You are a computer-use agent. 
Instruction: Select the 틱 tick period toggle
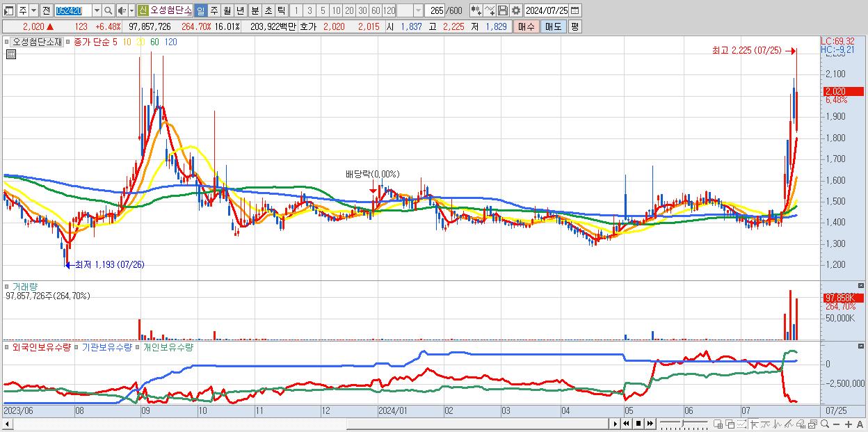281,10
